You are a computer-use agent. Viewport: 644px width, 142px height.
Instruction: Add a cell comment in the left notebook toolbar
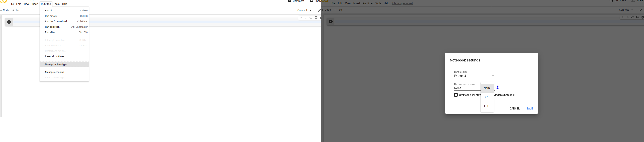316,18
